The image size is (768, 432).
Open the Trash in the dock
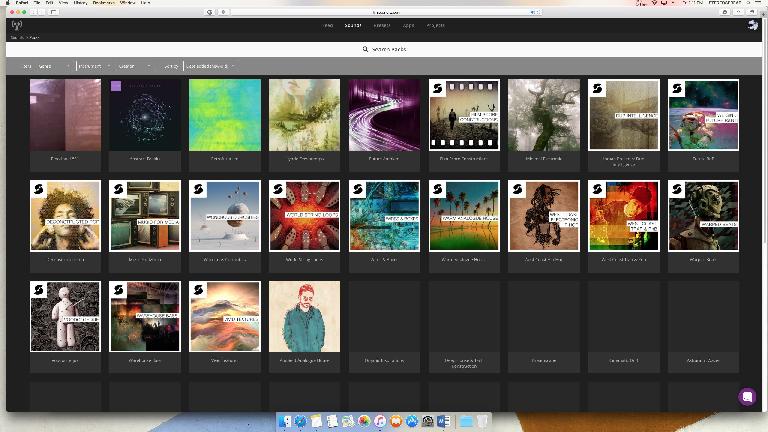[482, 421]
